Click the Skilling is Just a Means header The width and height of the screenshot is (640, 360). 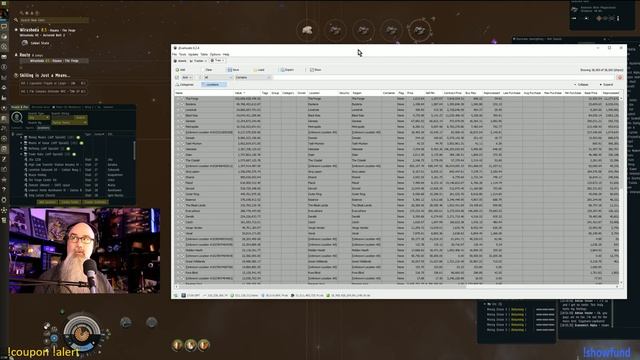click(45, 76)
